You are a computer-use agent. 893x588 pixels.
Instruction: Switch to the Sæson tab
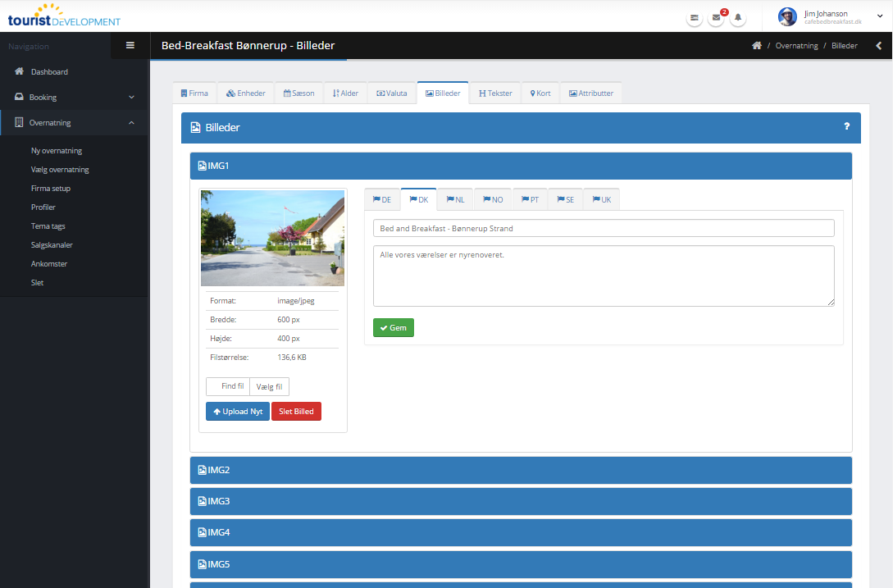tap(298, 93)
